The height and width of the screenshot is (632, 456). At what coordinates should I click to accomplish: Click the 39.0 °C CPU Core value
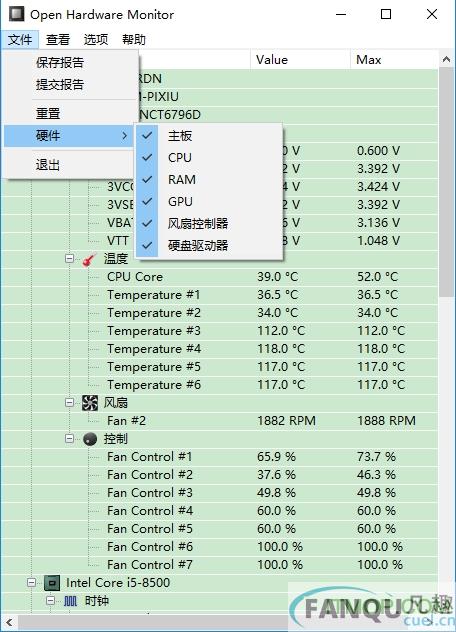pos(277,277)
